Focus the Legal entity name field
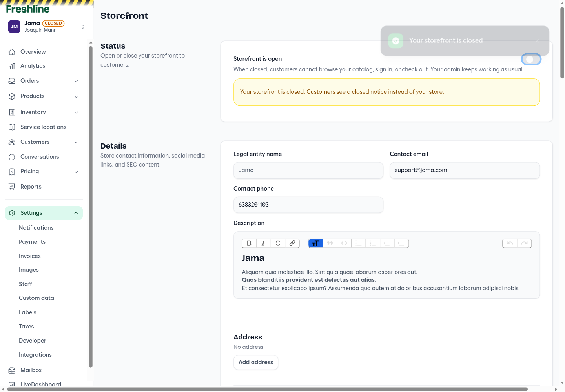The image size is (565, 392). pos(308,171)
